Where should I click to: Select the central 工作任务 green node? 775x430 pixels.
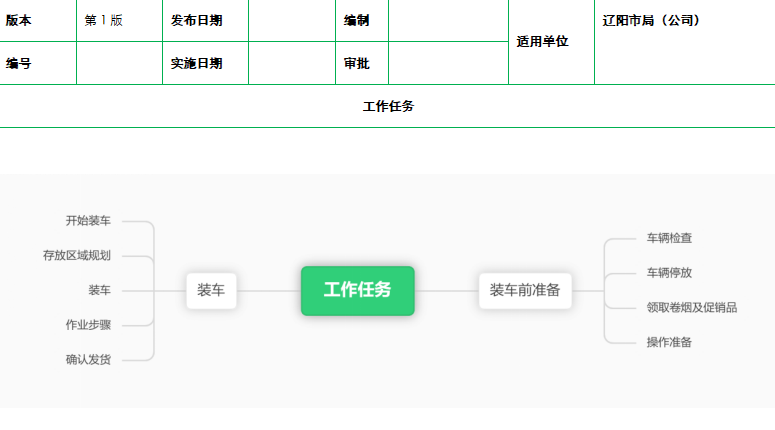pos(357,291)
